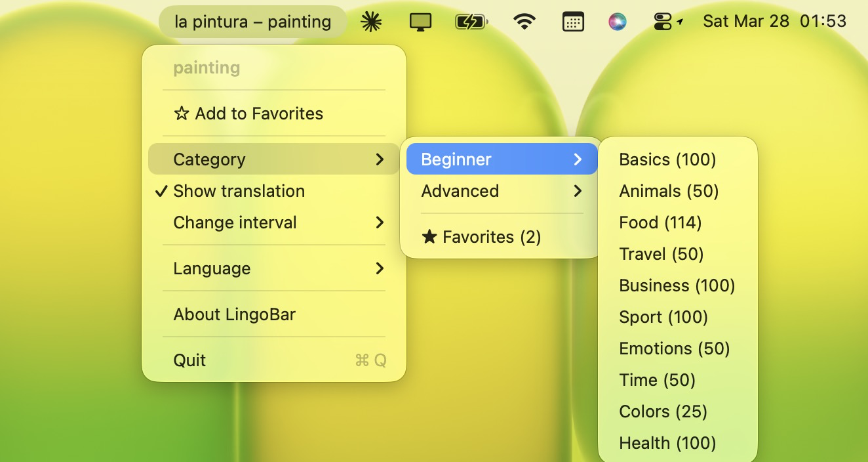
Task: Click the Wi-Fi menu bar icon
Action: pos(524,20)
